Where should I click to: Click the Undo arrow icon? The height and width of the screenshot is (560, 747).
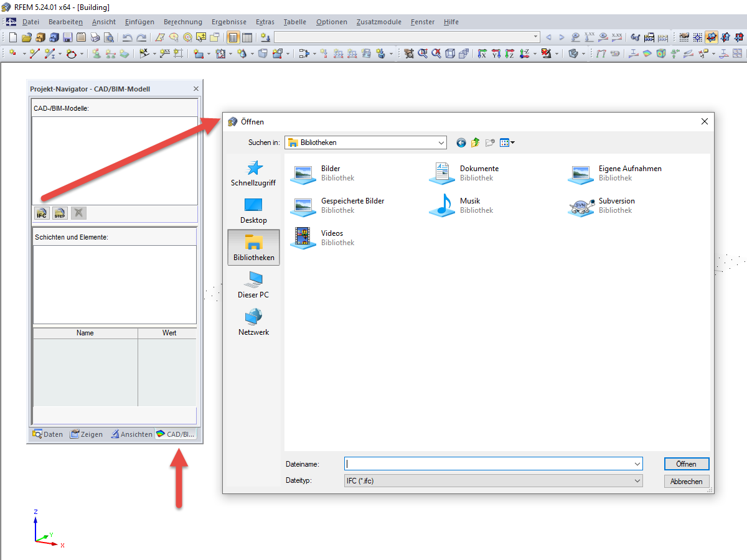coord(127,37)
